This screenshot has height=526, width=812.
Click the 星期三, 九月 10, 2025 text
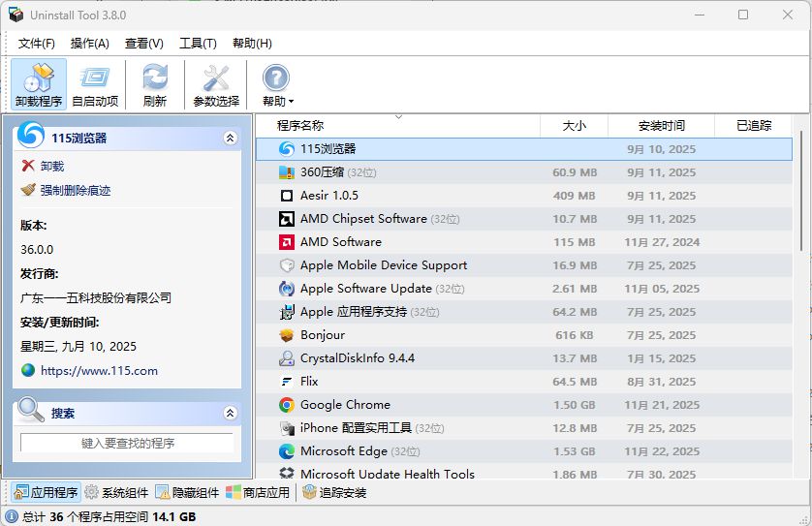(x=78, y=347)
